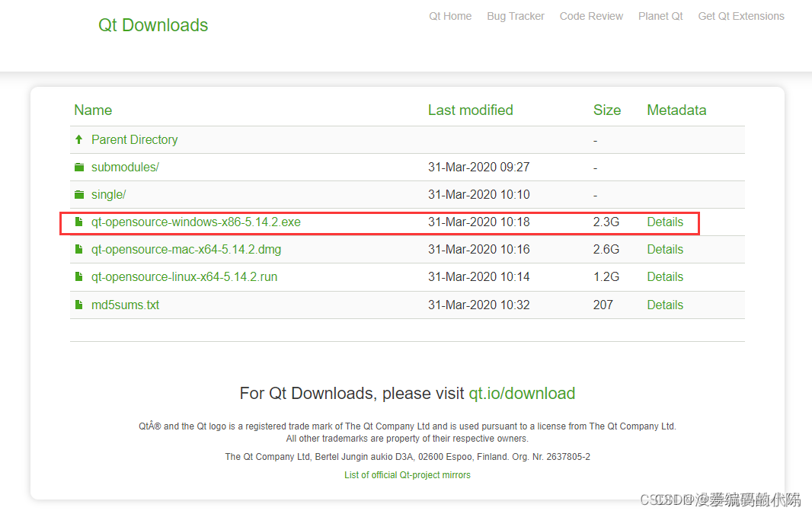Select the 31-Mar-2020 09:27 date of submodules
The width and height of the screenshot is (812, 514).
(478, 168)
